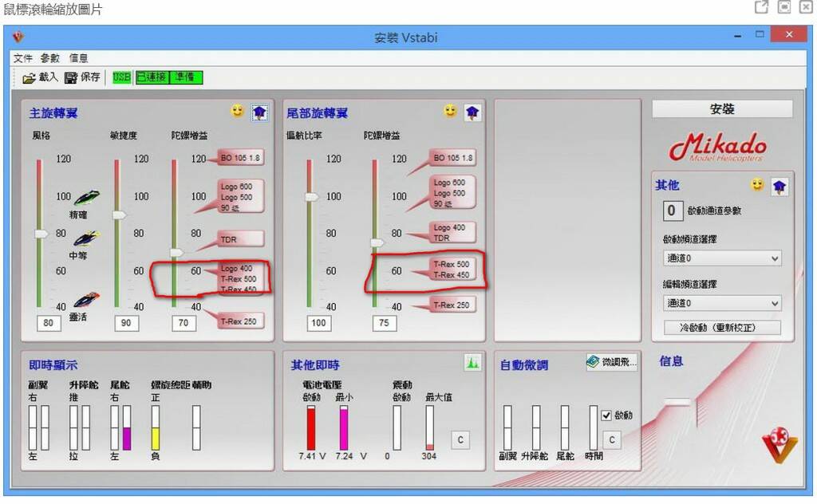Image resolution: width=817 pixels, height=504 pixels.
Task: Click the vibration maximum value 304
Action: tap(429, 456)
